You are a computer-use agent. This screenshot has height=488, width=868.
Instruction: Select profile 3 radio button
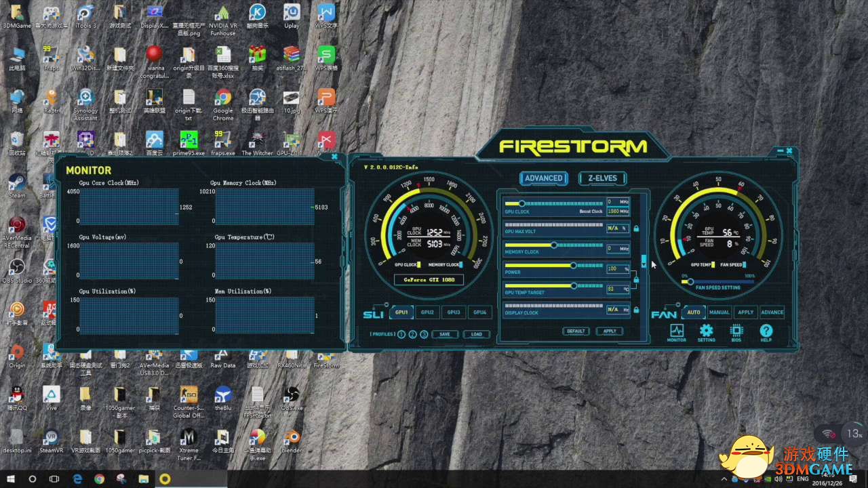(424, 334)
